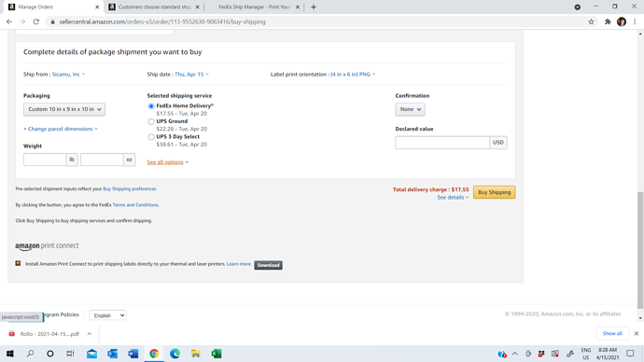
Task: Open the Packaging dropdown
Action: [x=64, y=109]
